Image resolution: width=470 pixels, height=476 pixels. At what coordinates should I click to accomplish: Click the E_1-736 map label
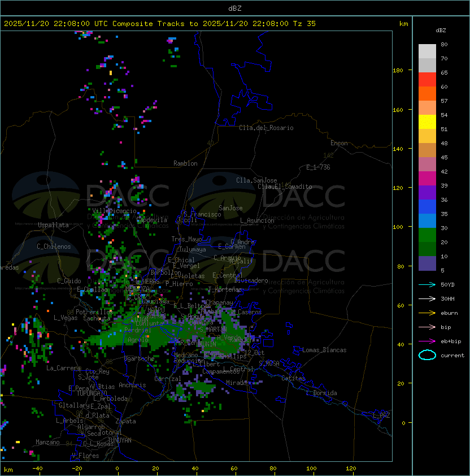[318, 167]
